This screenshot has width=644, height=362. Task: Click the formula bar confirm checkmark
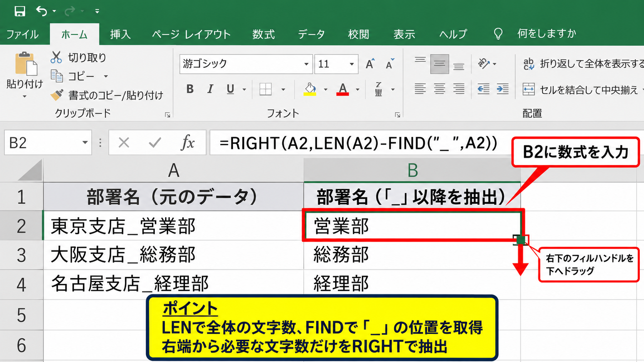tap(155, 143)
